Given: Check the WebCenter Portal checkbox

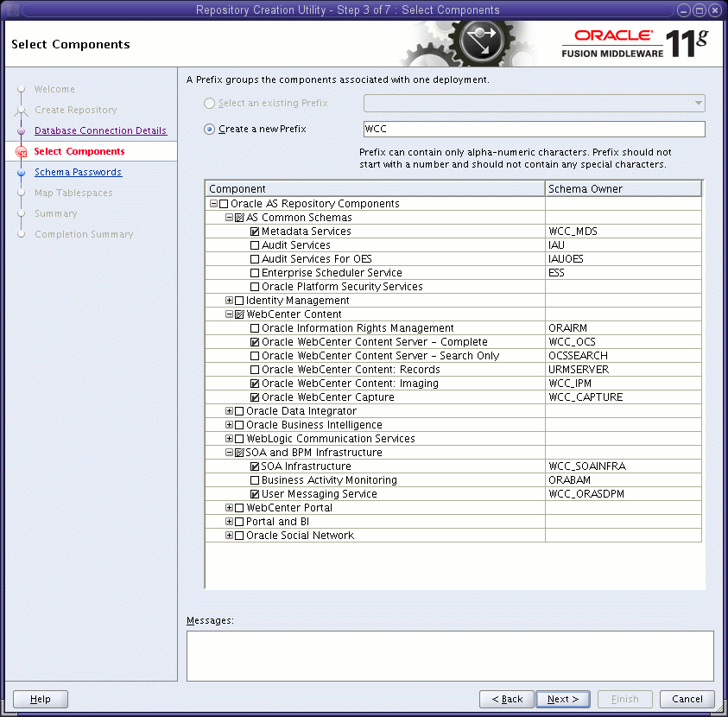Looking at the screenshot, I should 239,508.
